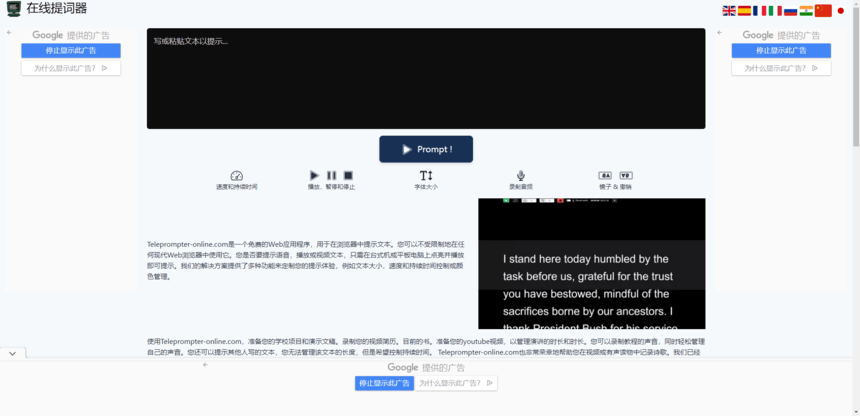
Task: Click the back arrow in the left ad panel
Action: point(9,32)
